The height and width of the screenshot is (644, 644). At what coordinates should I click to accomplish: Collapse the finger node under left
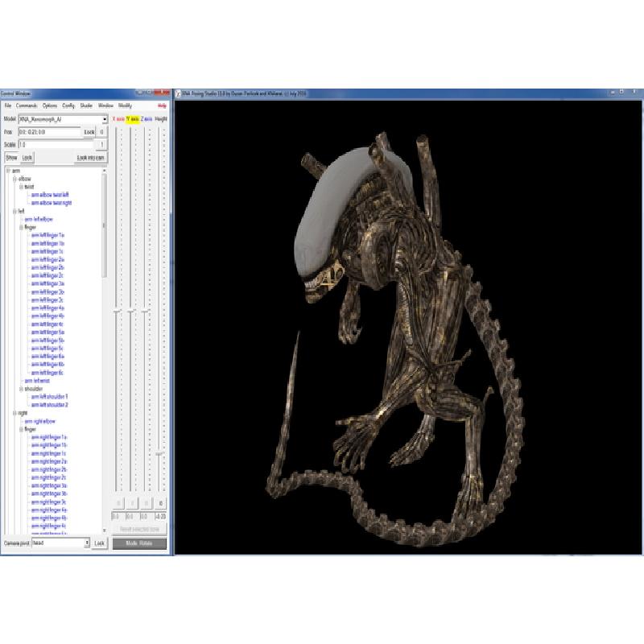(x=22, y=227)
